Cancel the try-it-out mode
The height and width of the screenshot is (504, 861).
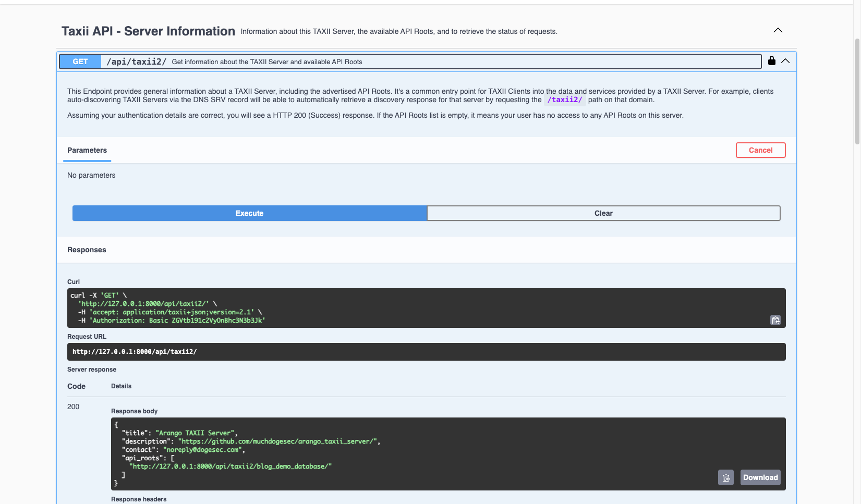click(760, 150)
